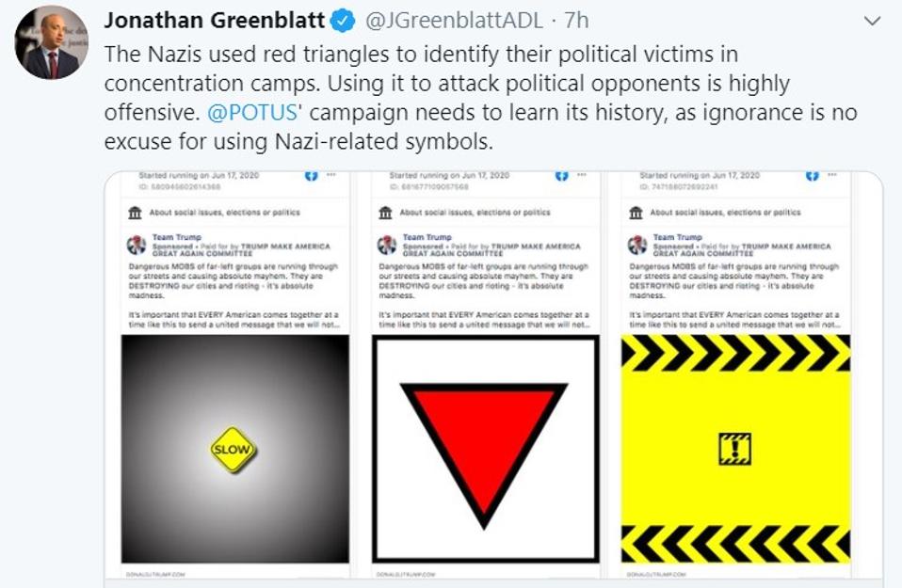Open the yellow caution stripe ad image
This screenshot has width=902, height=588.
[735, 449]
